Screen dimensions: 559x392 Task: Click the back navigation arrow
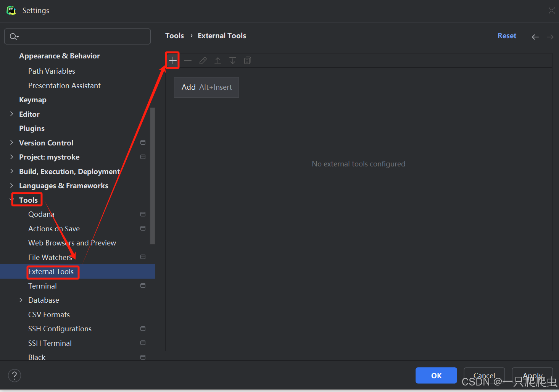point(535,37)
